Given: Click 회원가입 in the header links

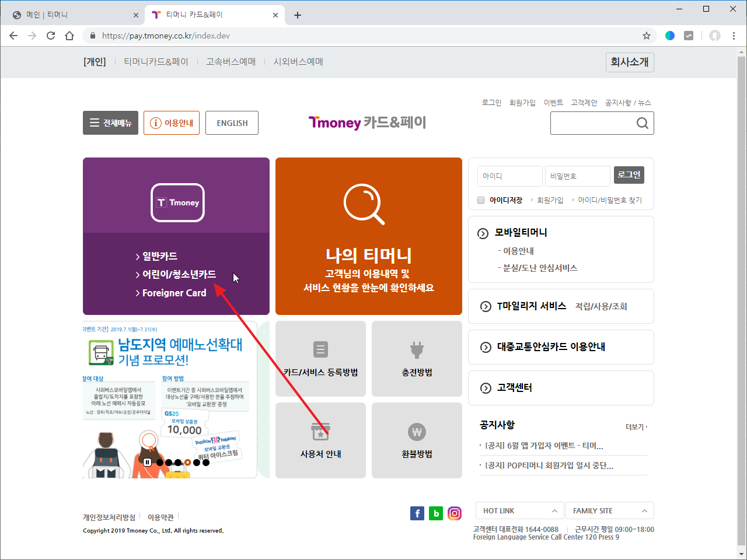Looking at the screenshot, I should tap(522, 103).
